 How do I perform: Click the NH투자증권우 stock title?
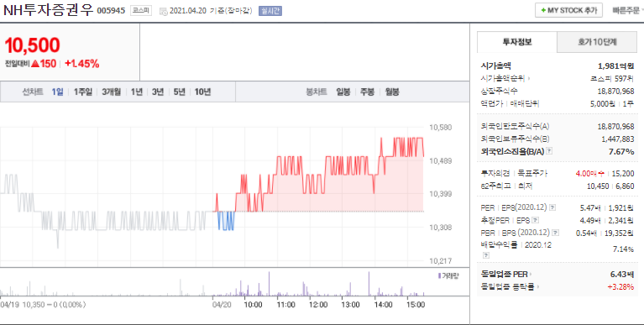[49, 10]
